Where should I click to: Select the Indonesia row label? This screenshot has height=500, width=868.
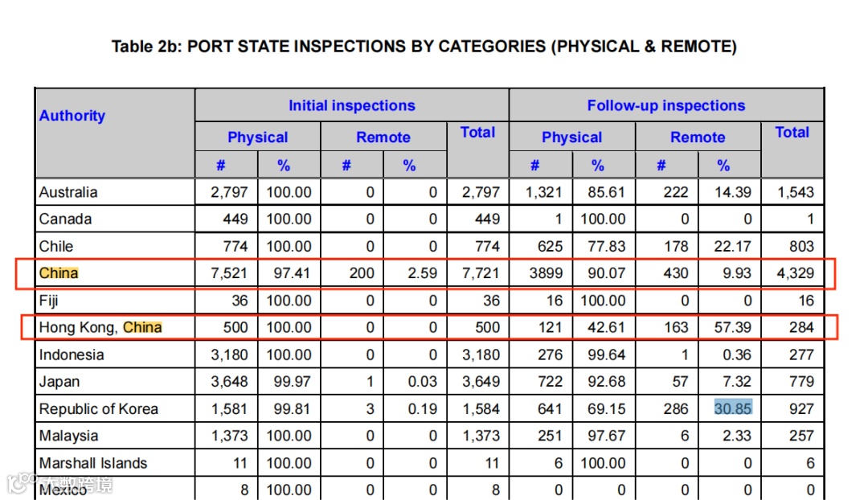[x=72, y=355]
